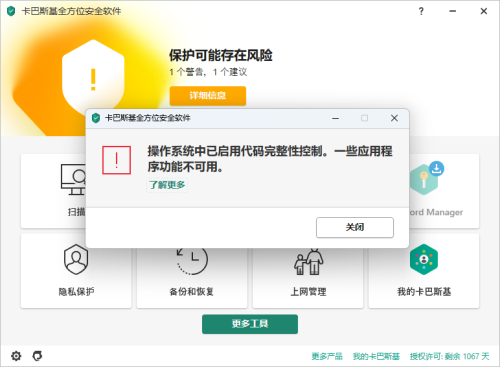Click the Close (关闭) button in dialog
The image size is (500, 367).
tap(355, 227)
